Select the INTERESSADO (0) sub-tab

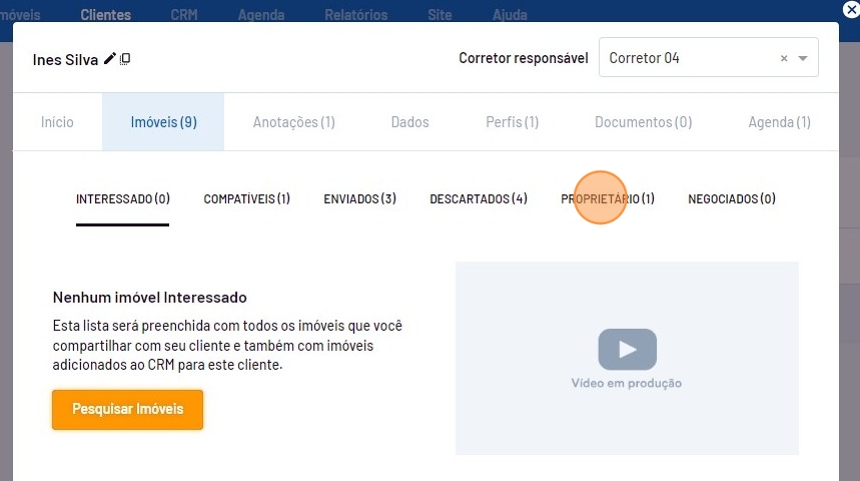(123, 199)
